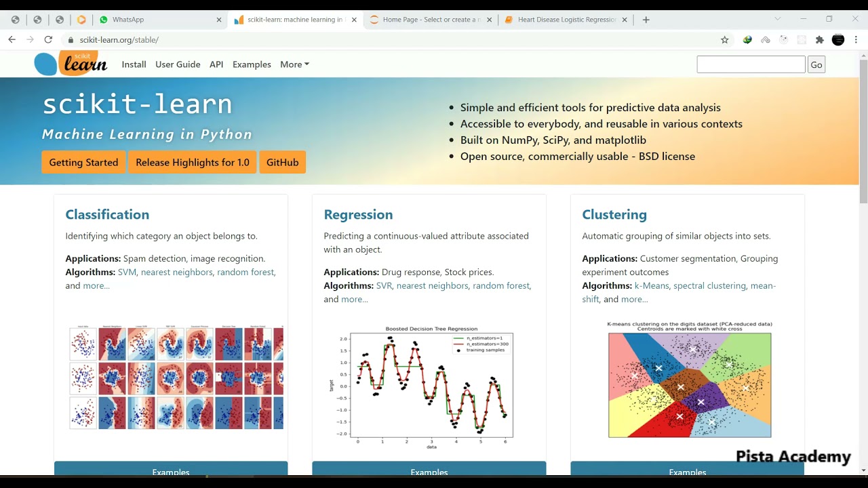Click the K-means clustering digits plot

[x=690, y=380]
